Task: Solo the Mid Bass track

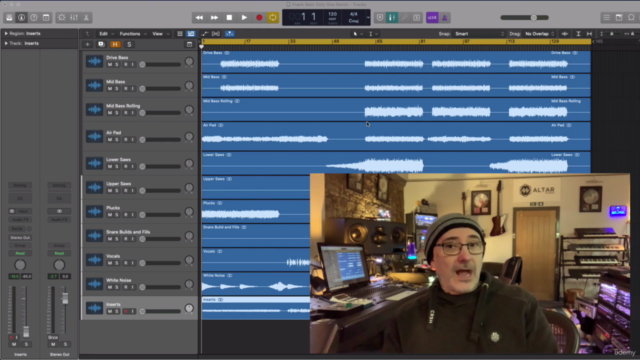Action: coord(117,89)
